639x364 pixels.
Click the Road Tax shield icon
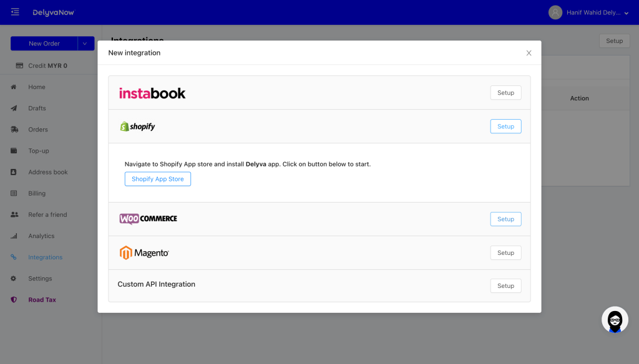click(14, 300)
